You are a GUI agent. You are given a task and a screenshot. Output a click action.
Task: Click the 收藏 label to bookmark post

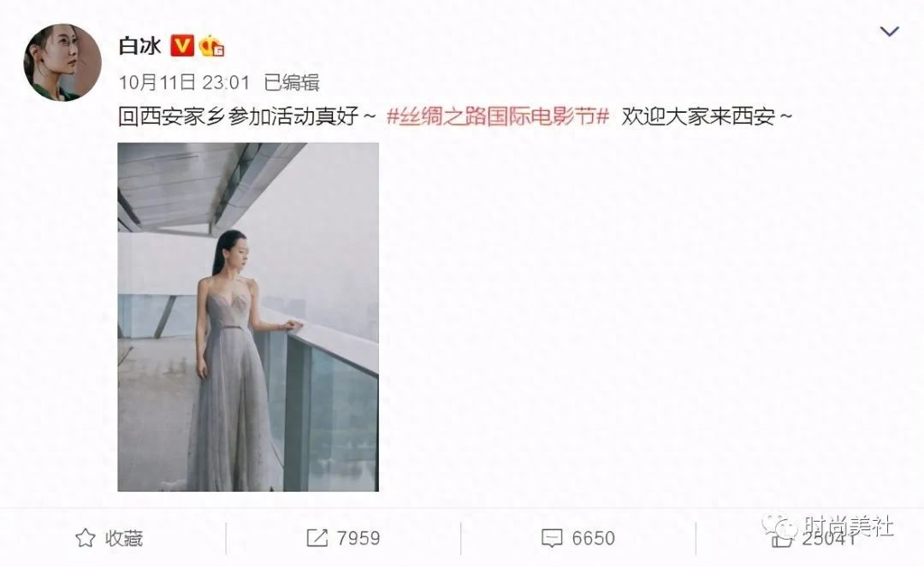(x=124, y=538)
